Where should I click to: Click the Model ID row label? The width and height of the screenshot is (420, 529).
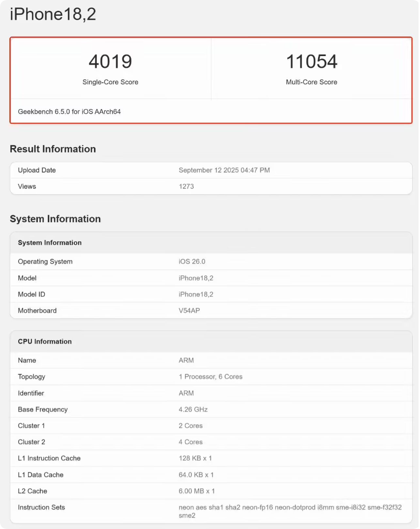coord(31,294)
